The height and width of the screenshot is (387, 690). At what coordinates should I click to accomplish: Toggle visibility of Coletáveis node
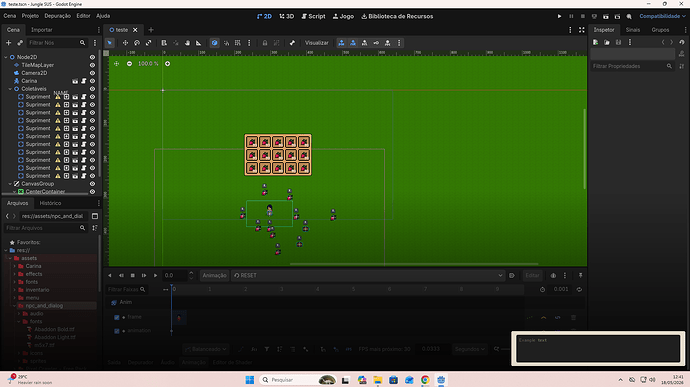pos(92,89)
